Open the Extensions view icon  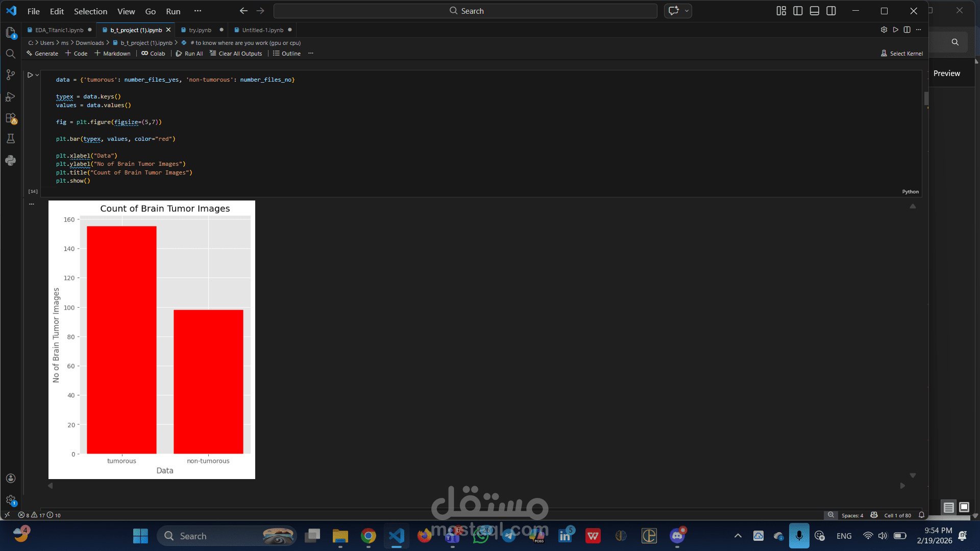pyautogui.click(x=11, y=118)
